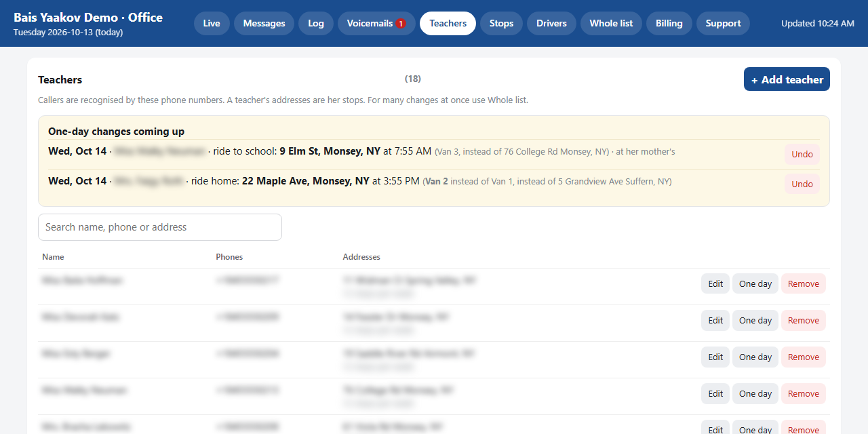Set a one day change for first teacher

[x=755, y=284]
